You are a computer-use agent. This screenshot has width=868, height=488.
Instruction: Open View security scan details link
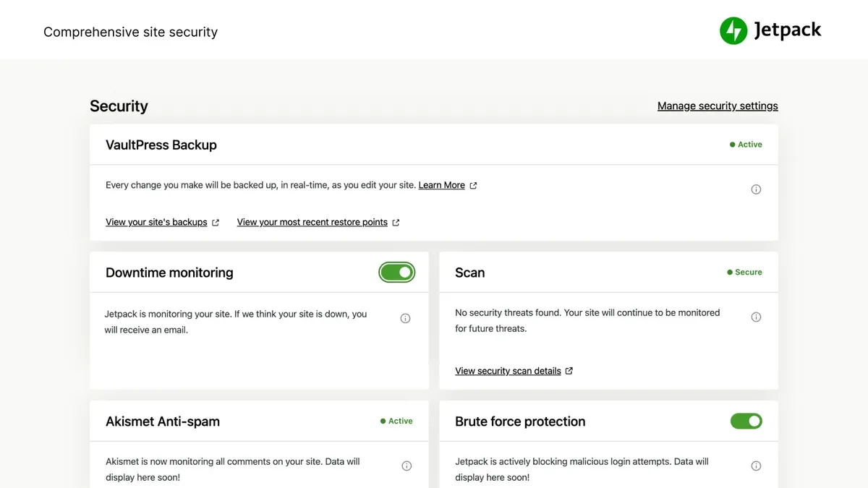(508, 371)
